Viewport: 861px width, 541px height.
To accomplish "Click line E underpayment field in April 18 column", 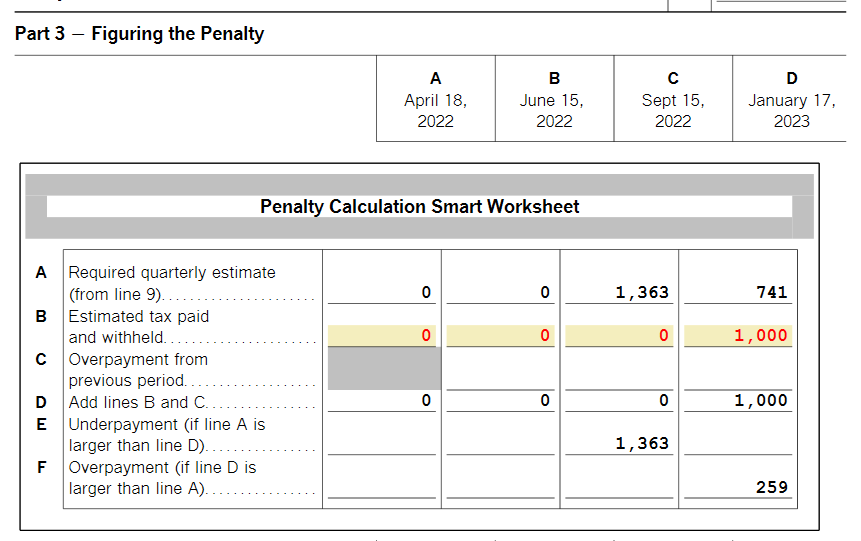I will click(x=384, y=443).
